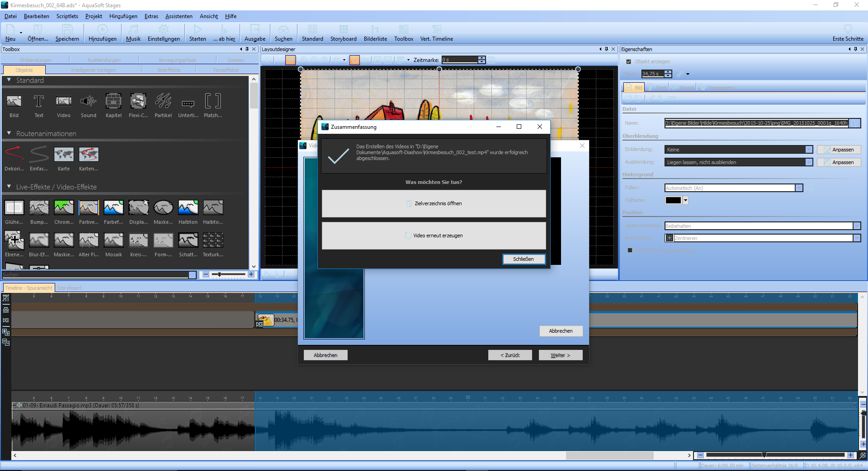Click the Füllfarbe black color swatch
The image size is (868, 471).
point(673,201)
